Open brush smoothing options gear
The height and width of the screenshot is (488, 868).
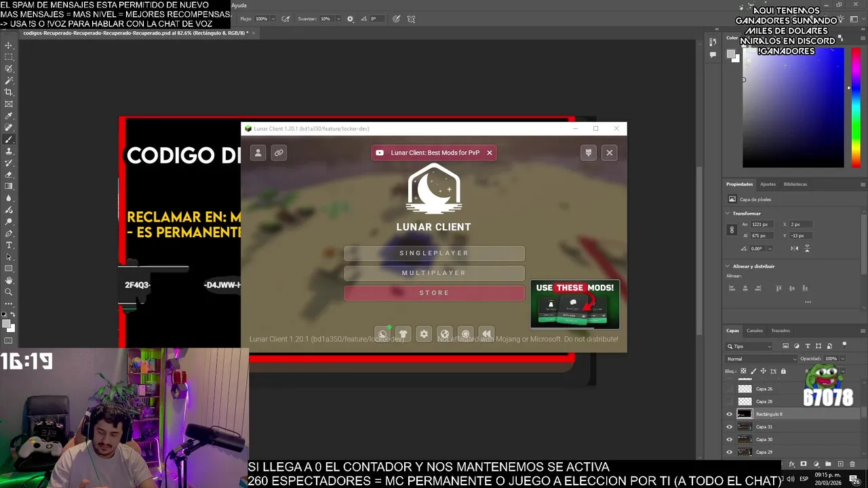point(350,19)
